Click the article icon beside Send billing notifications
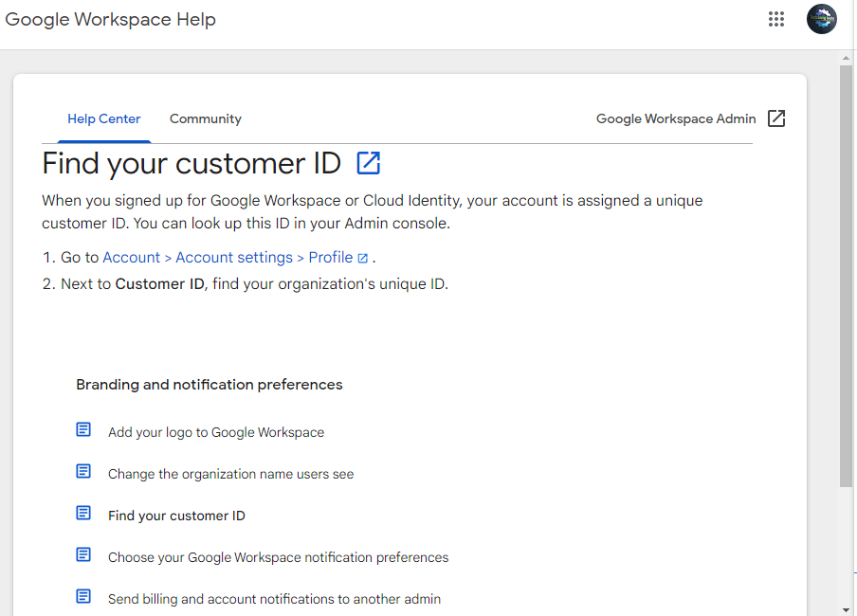857x616 pixels. [x=83, y=596]
